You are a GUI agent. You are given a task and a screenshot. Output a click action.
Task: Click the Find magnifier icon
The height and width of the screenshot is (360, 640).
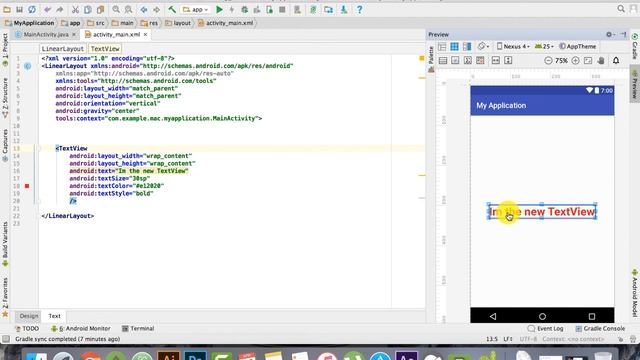pos(116,9)
